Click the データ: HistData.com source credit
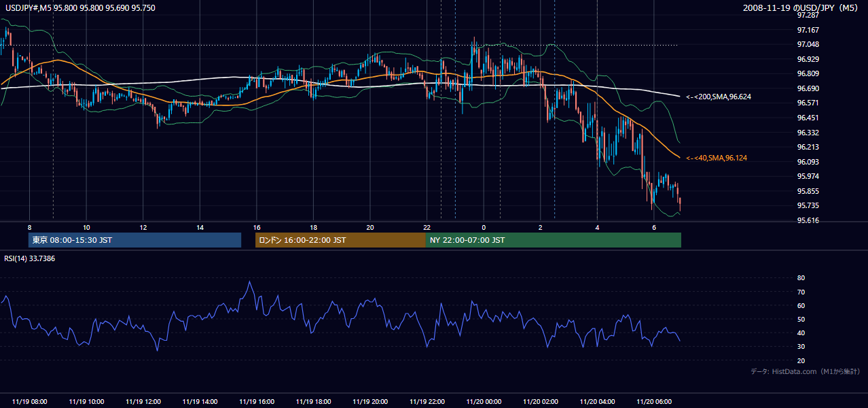Screen dimensions: 868x408 [805, 371]
